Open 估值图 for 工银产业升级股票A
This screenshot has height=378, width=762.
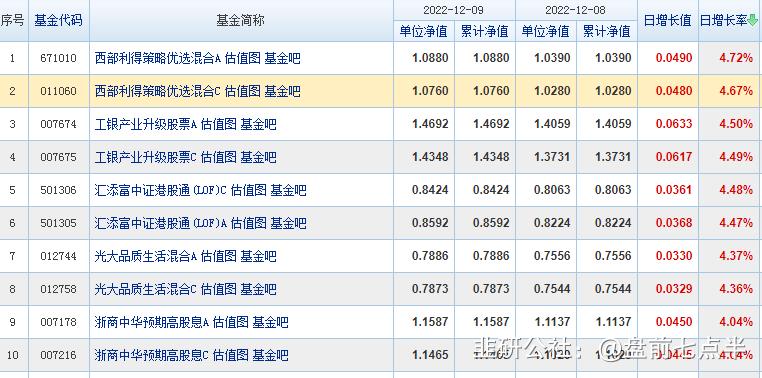(219, 124)
